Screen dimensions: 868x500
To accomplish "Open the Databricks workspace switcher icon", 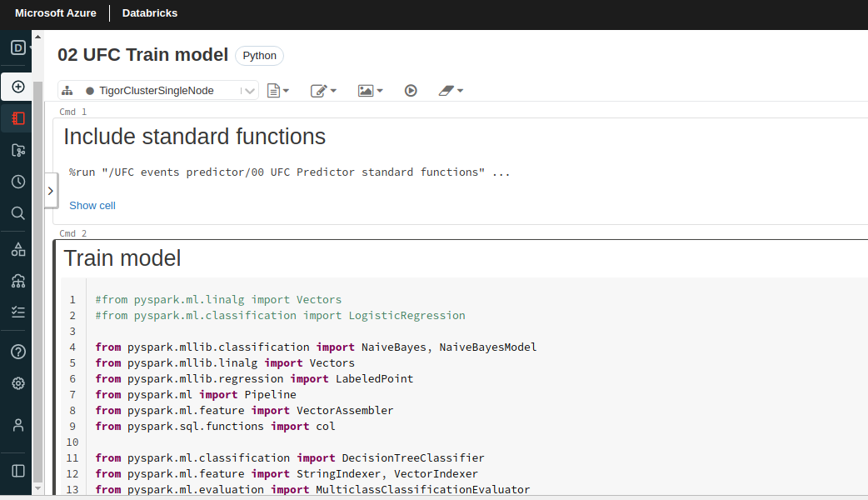I will tap(18, 47).
